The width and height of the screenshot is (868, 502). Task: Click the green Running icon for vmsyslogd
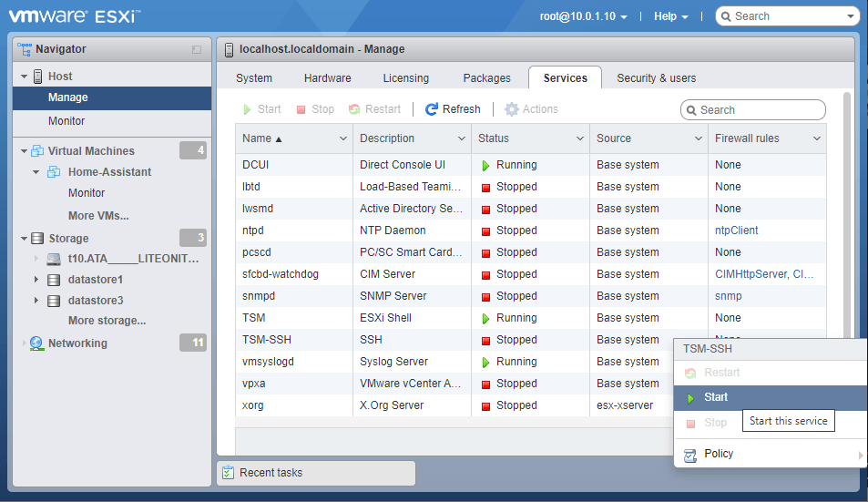[485, 362]
